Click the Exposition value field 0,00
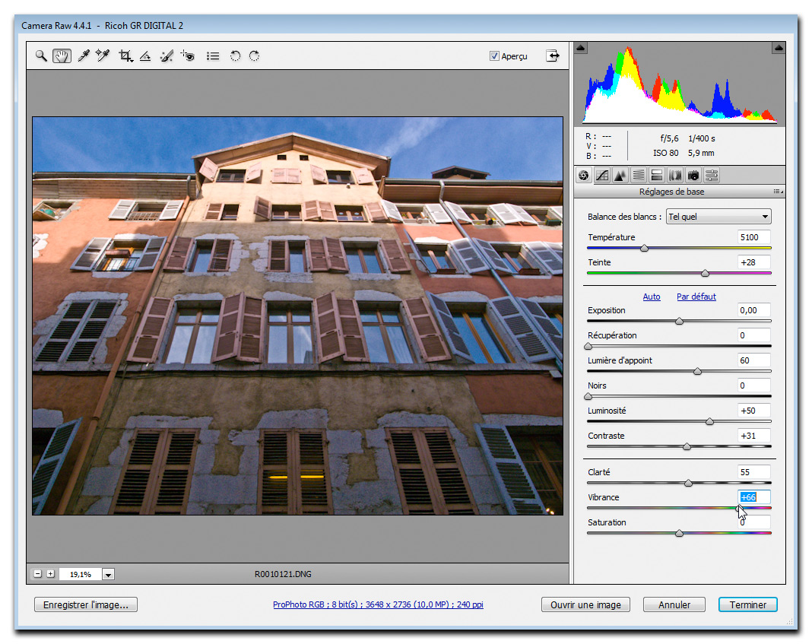This screenshot has height=644, width=812. tap(754, 310)
